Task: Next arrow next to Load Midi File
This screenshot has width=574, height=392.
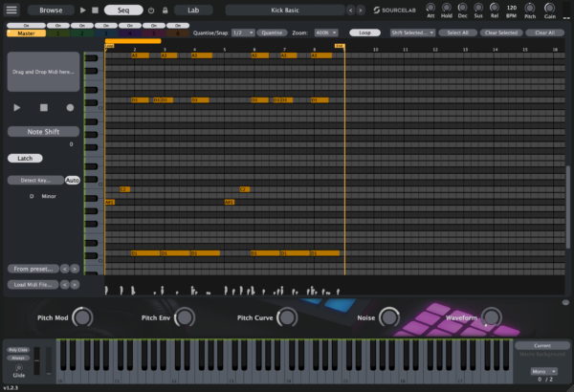Action: pyautogui.click(x=75, y=285)
